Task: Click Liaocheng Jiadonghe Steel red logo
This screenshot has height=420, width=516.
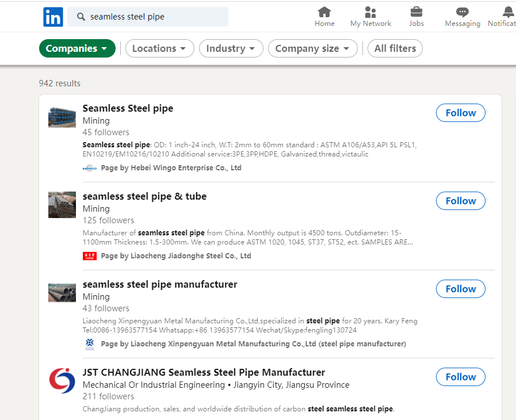Action: (x=90, y=256)
